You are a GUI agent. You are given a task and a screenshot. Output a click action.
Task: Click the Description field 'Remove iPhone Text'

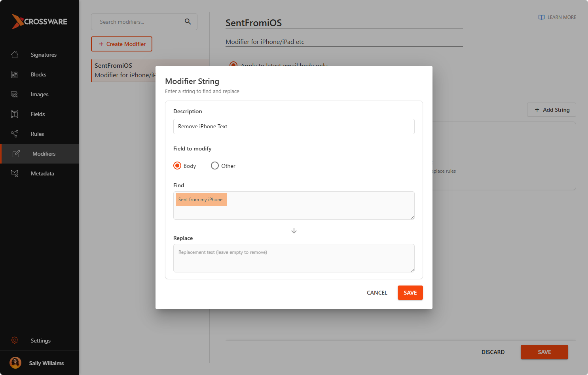click(294, 126)
